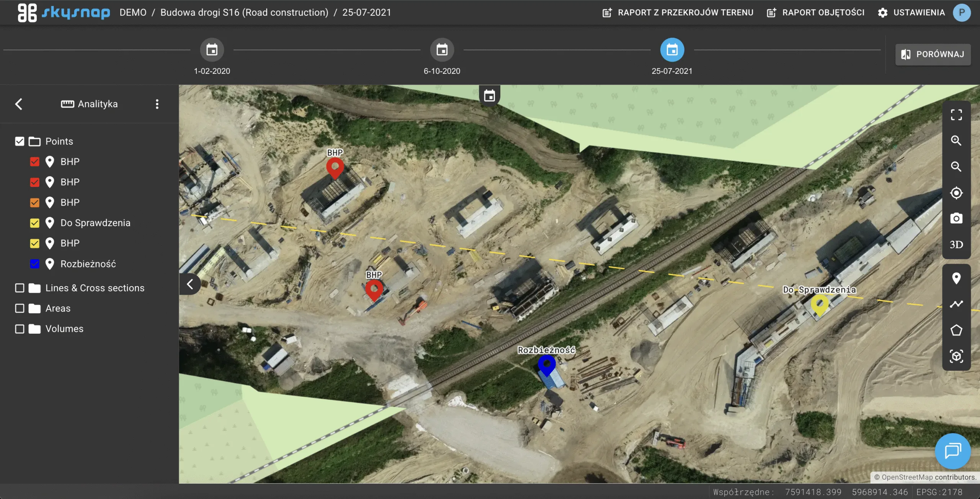Select the polygon area tool
Screen dimensions: 980x499
(x=956, y=330)
